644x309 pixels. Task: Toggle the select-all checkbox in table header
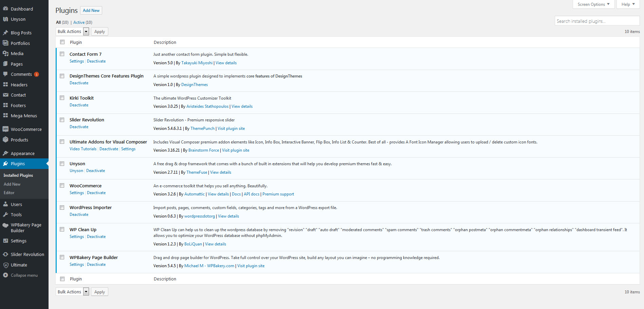click(62, 42)
